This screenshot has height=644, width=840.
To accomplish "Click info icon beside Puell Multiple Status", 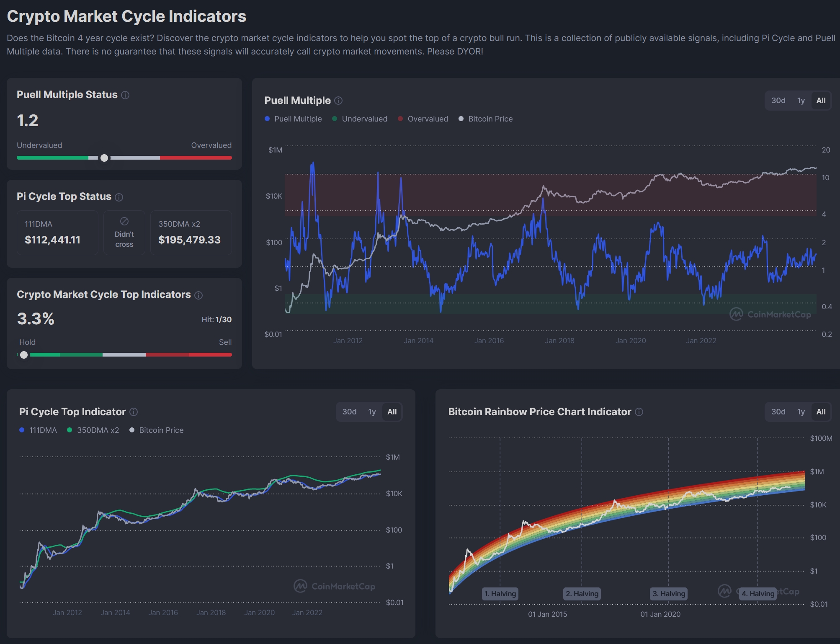I will coord(125,95).
